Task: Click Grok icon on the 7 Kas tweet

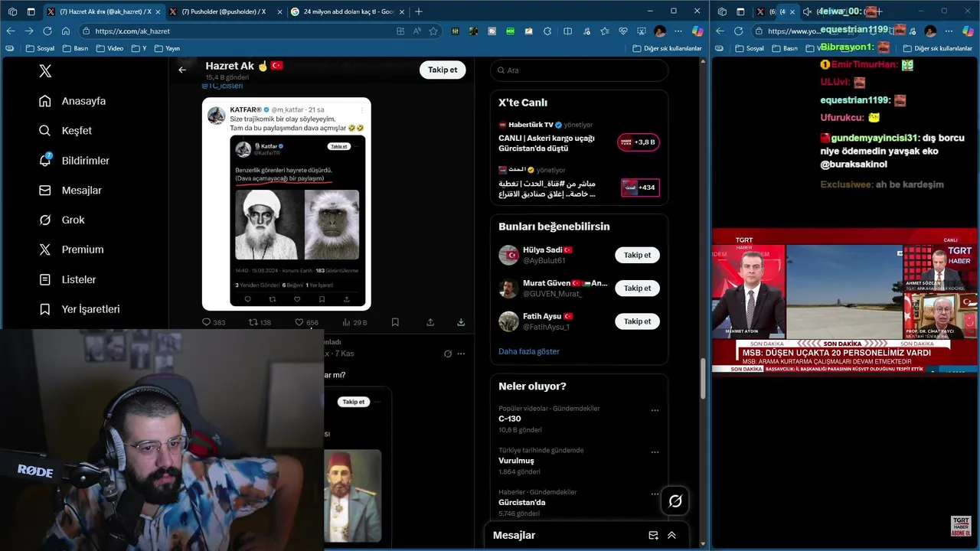Action: tap(448, 354)
